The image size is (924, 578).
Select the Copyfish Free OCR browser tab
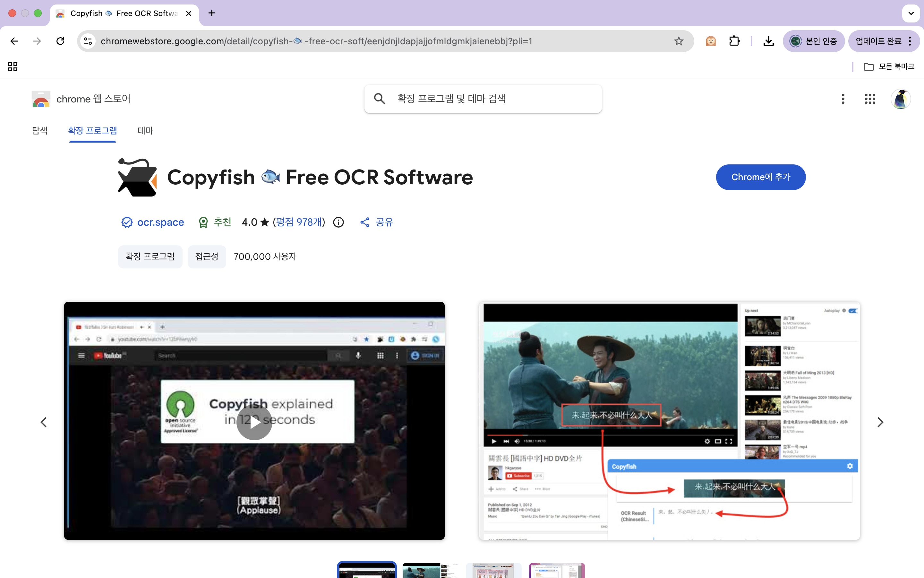124,14
